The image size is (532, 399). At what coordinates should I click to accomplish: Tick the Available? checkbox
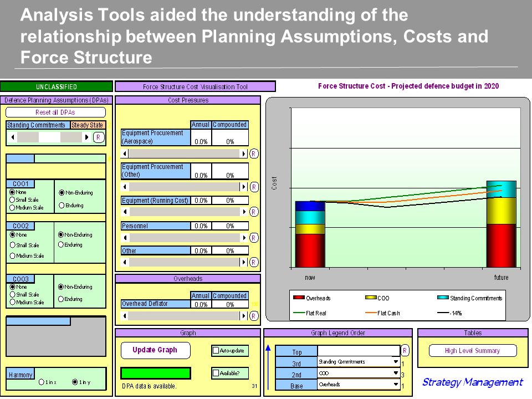(x=216, y=373)
